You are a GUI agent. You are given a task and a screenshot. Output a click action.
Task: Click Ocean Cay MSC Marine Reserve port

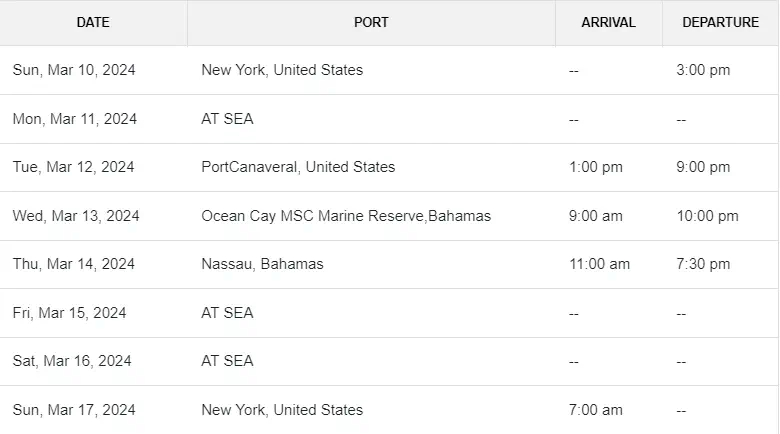pyautogui.click(x=346, y=216)
